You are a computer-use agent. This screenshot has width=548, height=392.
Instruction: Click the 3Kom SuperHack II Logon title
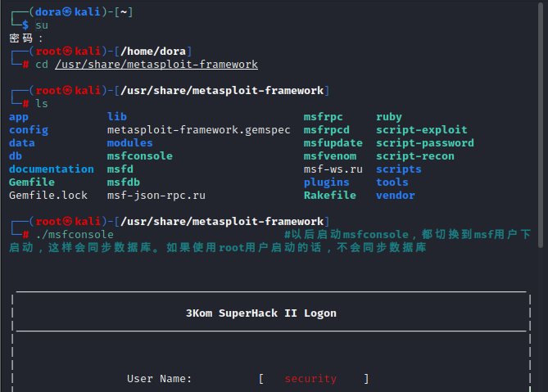(x=261, y=313)
